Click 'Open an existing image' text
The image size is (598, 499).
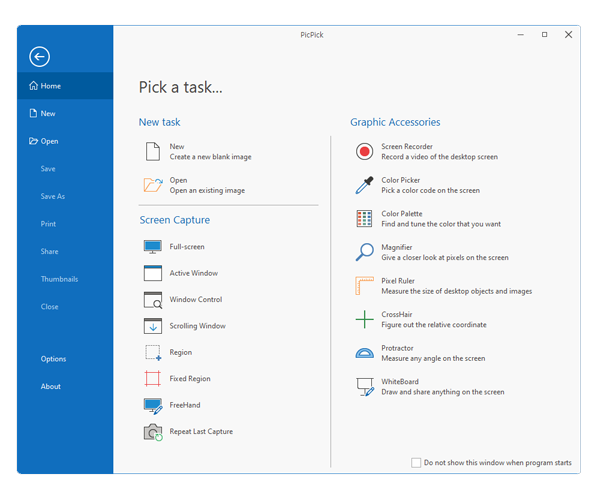click(207, 190)
